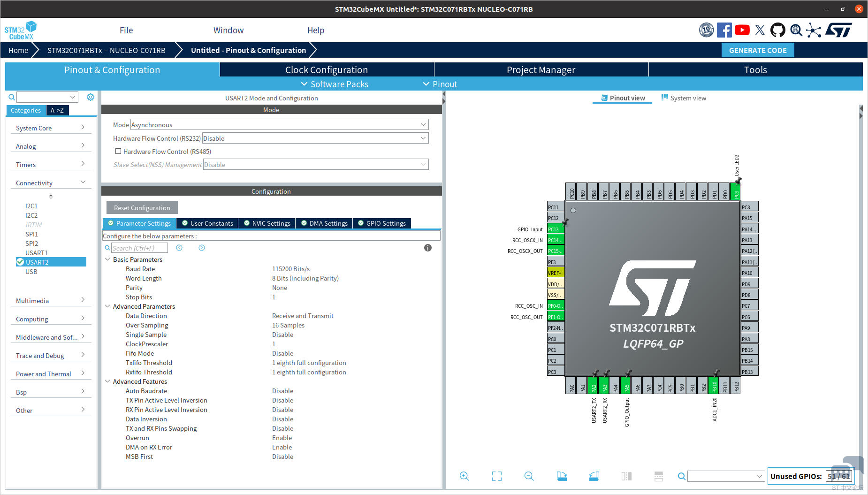This screenshot has height=495, width=868.
Task: Open the Software Packs dropdown
Action: (335, 84)
